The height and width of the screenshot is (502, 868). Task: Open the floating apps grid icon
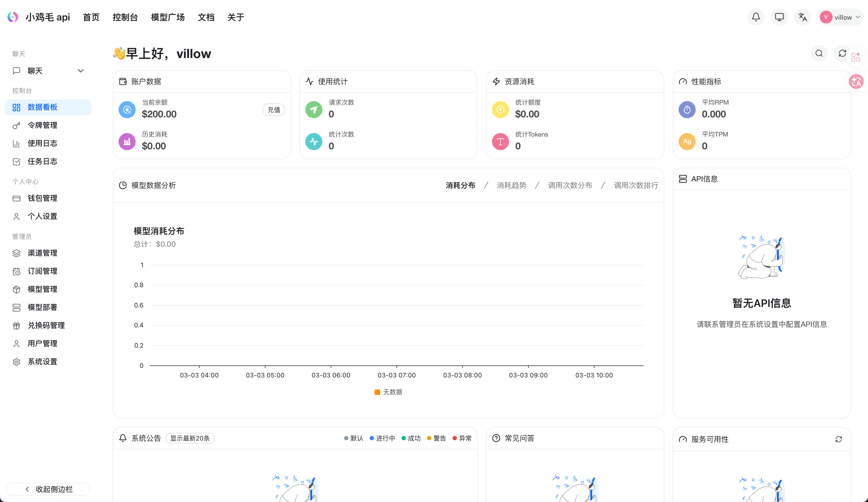click(x=856, y=57)
